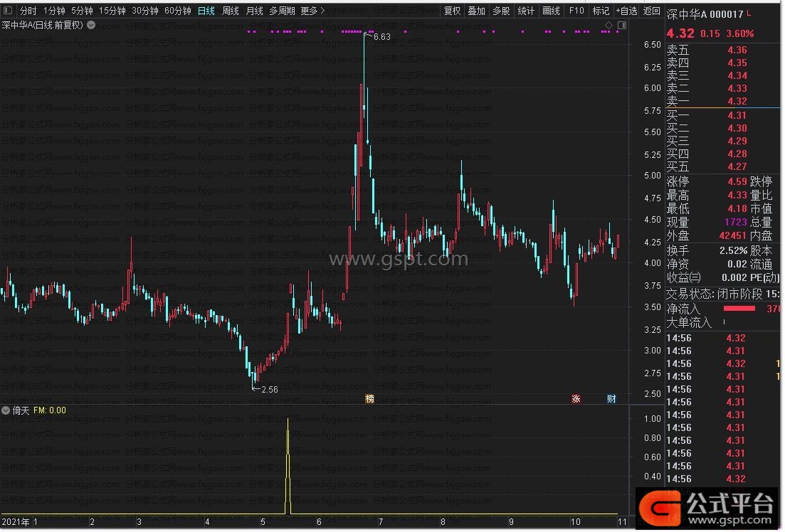Click the 买二 bid price 4.30
This screenshot has width=785, height=532.
click(737, 128)
